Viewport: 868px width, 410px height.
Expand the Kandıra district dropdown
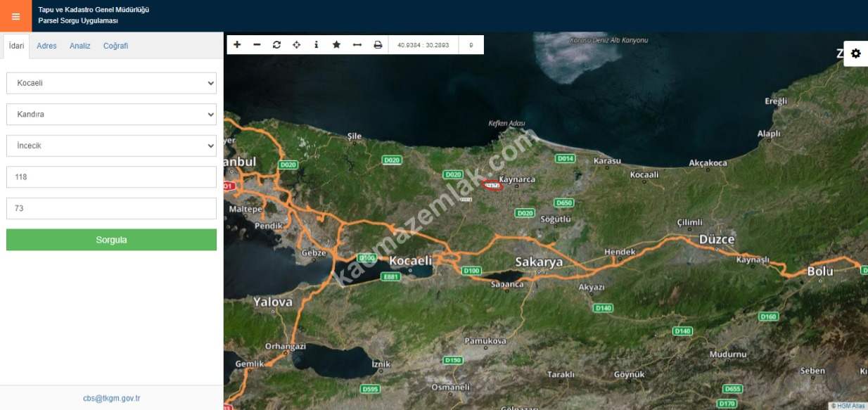coord(111,114)
